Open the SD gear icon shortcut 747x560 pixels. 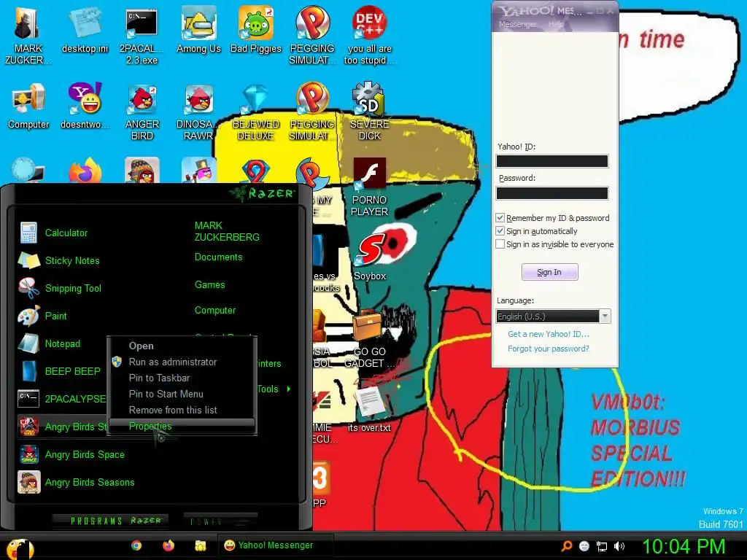[x=369, y=112]
